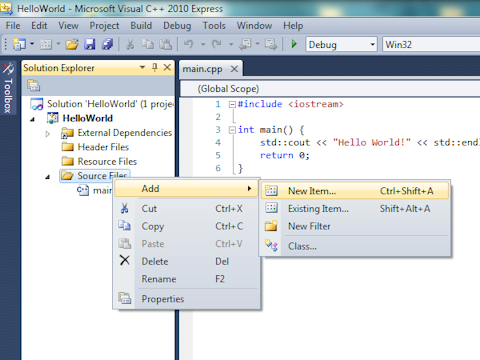Open the Add New Item dropdown arrow

[x=58, y=44]
